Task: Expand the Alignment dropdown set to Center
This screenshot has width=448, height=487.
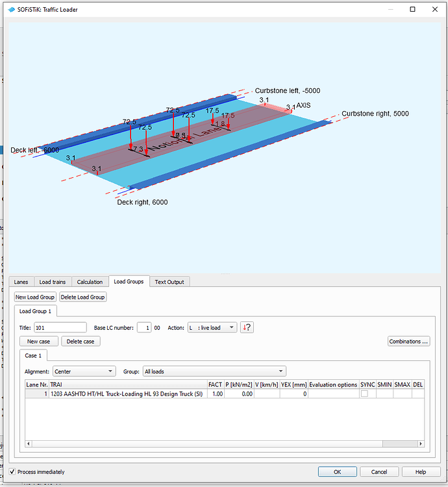Action: coord(84,371)
